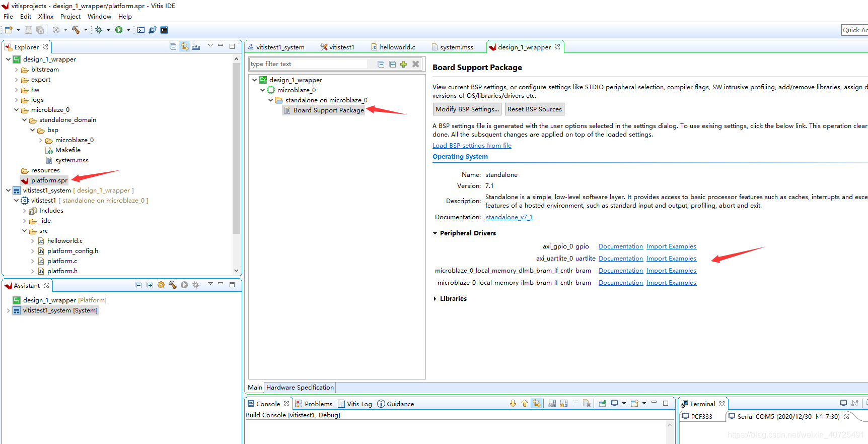Screen dimensions: 868x444
Task: Open the Window menu
Action: 99,17
